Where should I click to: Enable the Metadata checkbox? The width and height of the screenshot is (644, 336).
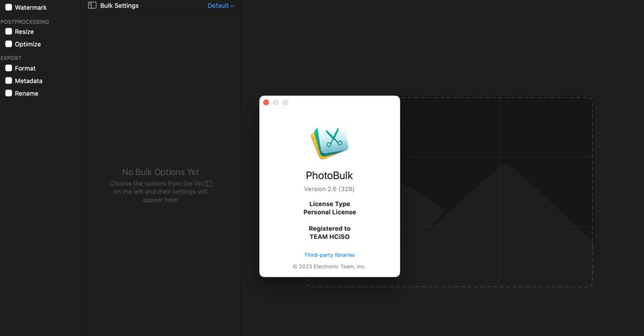click(9, 80)
